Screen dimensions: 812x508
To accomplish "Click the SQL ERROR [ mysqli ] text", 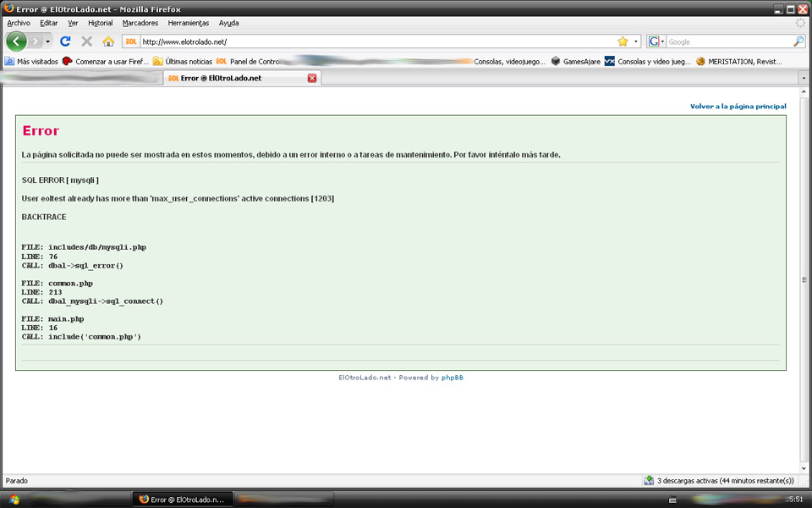I will coord(60,179).
